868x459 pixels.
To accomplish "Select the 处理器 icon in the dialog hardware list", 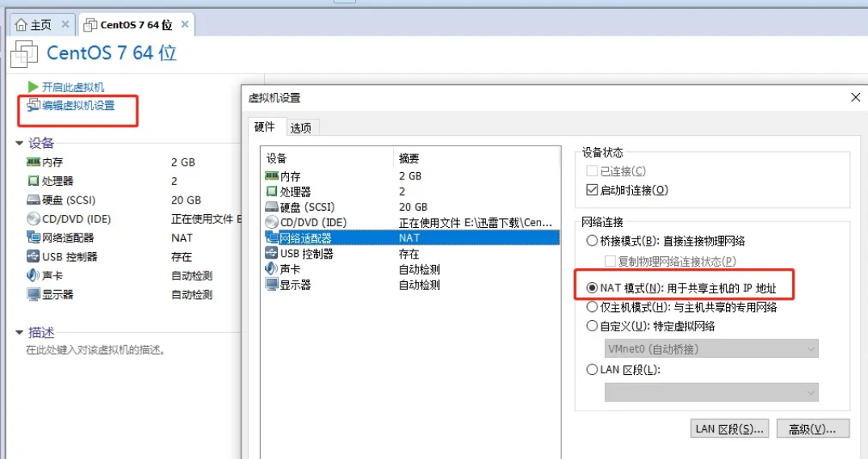I will pyautogui.click(x=271, y=192).
